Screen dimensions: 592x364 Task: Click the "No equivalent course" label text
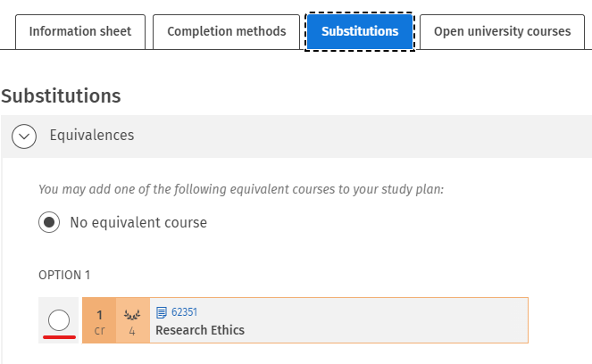138,222
